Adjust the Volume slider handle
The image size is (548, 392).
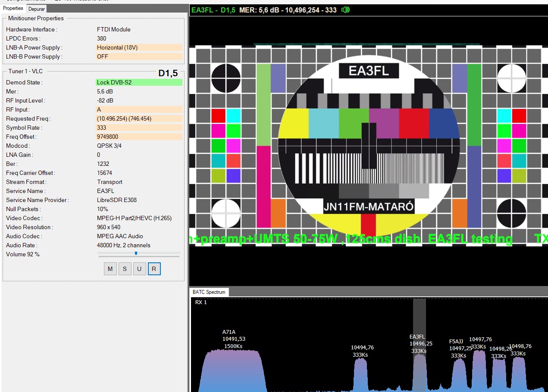[x=136, y=253]
